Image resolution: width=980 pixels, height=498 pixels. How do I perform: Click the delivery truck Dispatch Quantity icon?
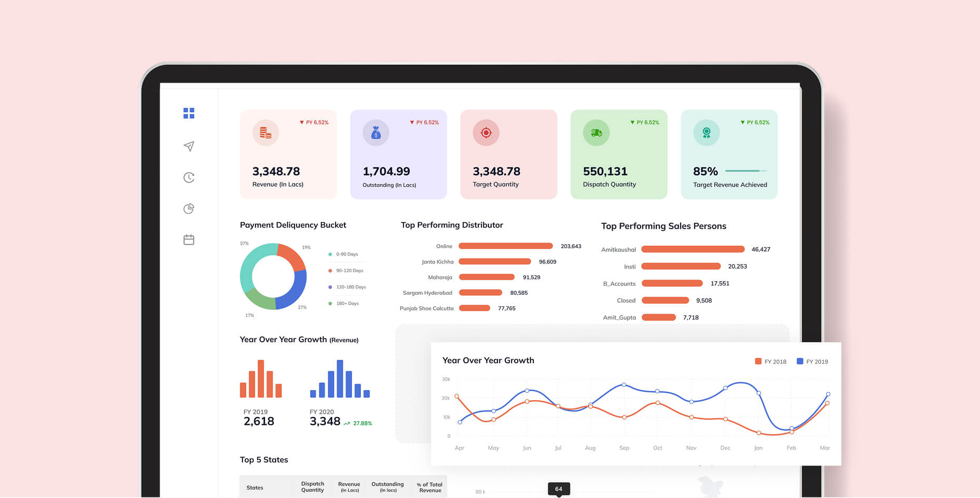[x=596, y=133]
